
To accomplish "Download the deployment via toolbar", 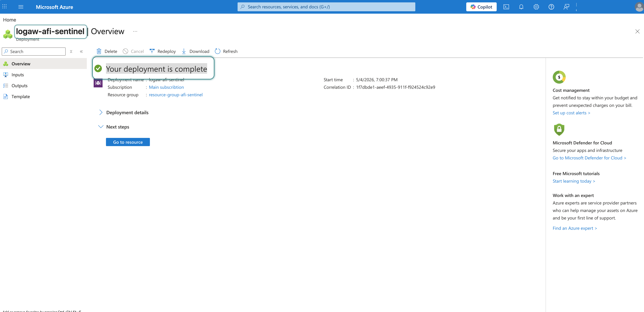I will click(x=196, y=51).
